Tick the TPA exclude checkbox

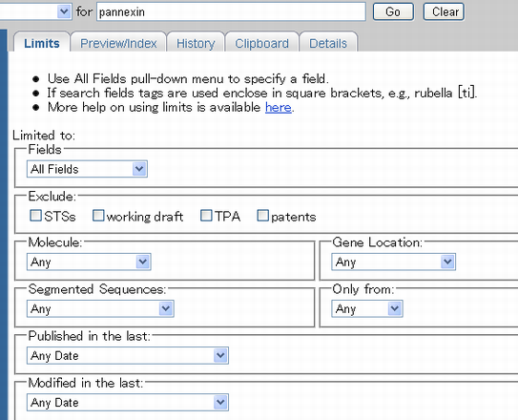tap(206, 216)
